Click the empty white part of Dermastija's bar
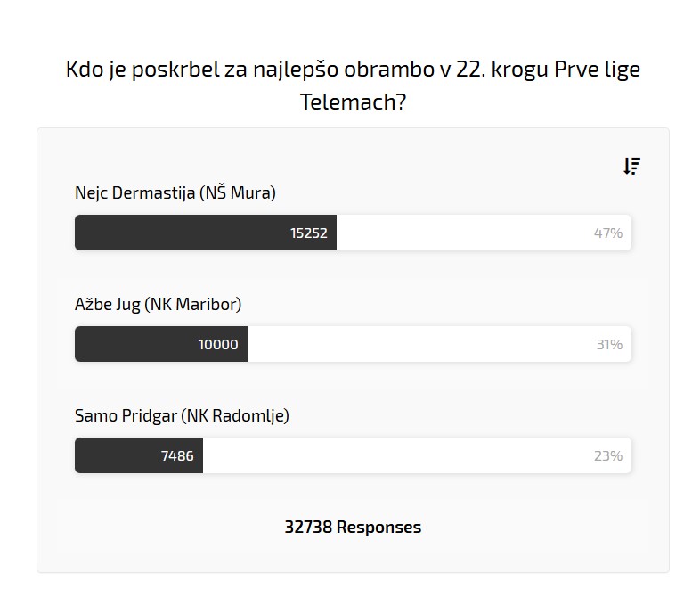This screenshot has width=700, height=606. click(x=463, y=233)
